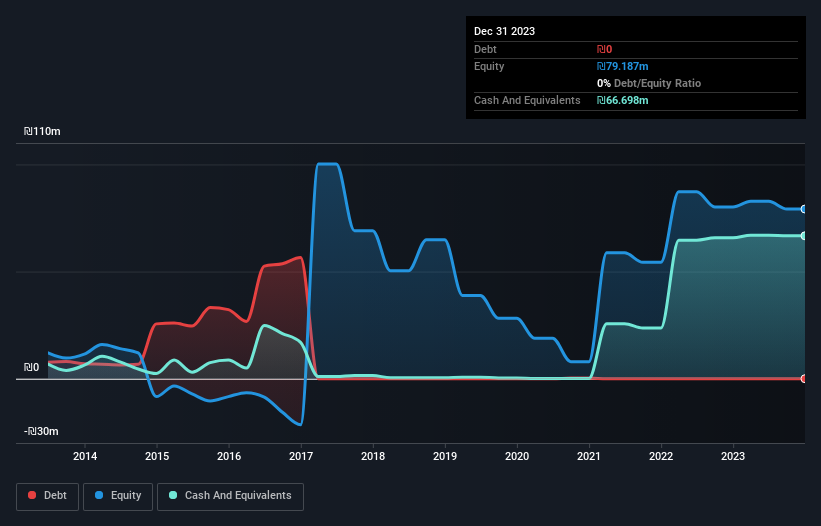Click the ₪79.187m equity value
This screenshot has width=821, height=526.
coord(623,66)
